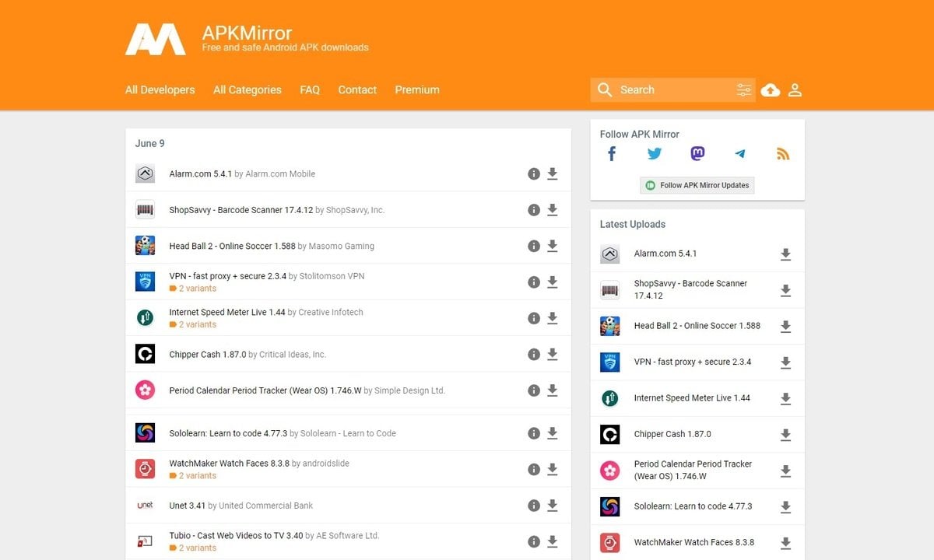Show info for Tubio Cast Web Videos
934x560 pixels.
[x=534, y=542]
